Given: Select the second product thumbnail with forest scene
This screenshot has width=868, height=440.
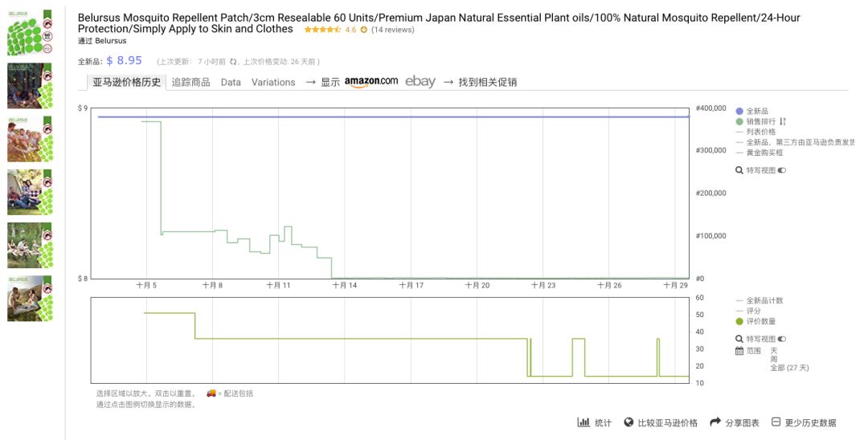Looking at the screenshot, I should (30, 86).
